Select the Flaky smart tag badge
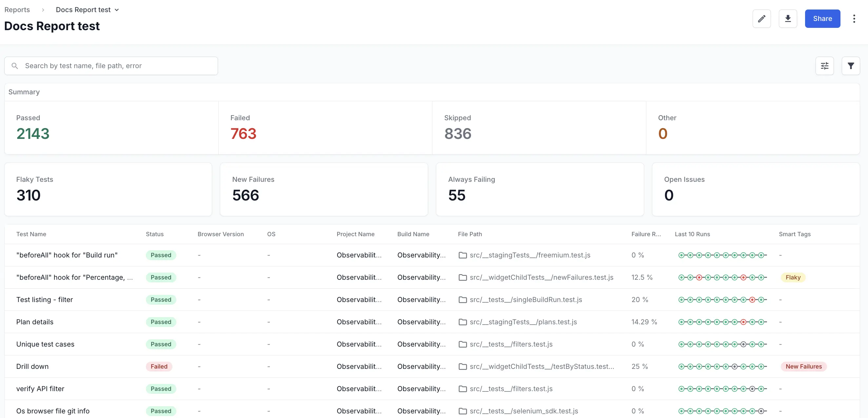The height and width of the screenshot is (418, 868). click(x=793, y=277)
